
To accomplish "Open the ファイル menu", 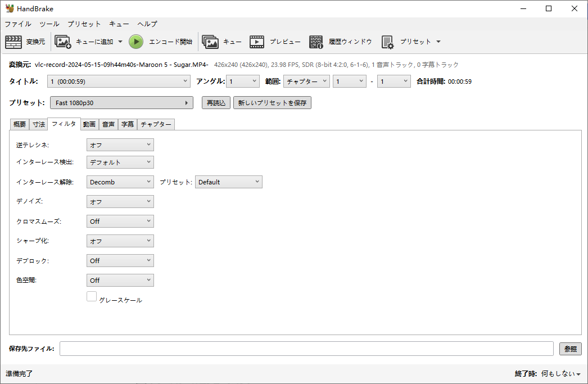I will click(x=18, y=24).
